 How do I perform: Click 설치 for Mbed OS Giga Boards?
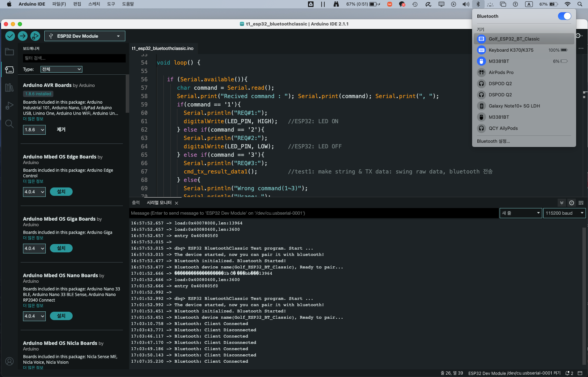point(61,248)
